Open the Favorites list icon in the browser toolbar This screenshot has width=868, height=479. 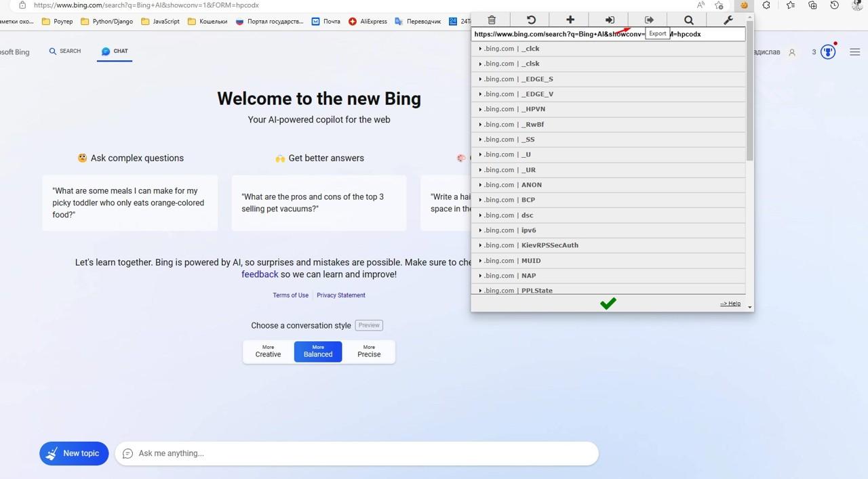[790, 5]
